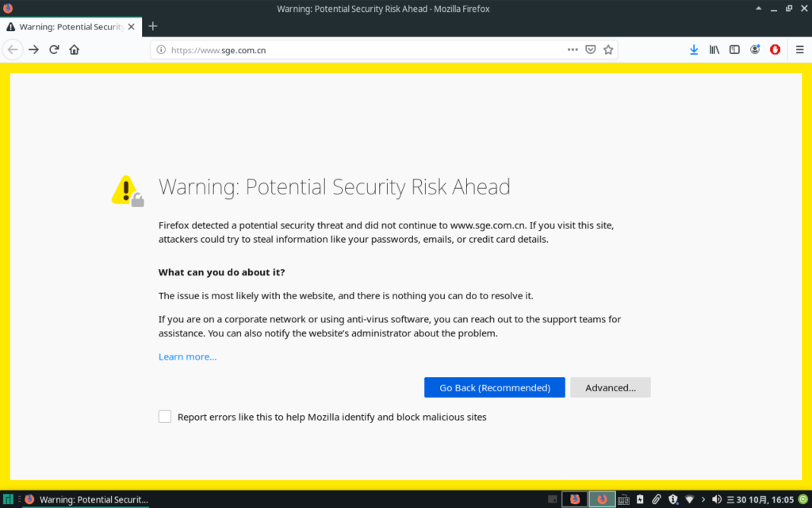Open the page actions ellipsis menu
Screen dimensions: 812x508
573,49
